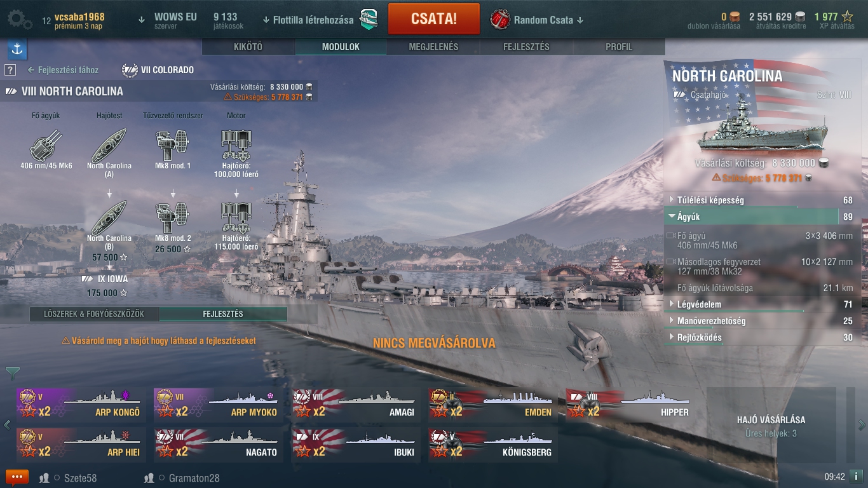Select the Mk8 mod. 2 fire control module
The height and width of the screenshot is (488, 868).
(173, 221)
